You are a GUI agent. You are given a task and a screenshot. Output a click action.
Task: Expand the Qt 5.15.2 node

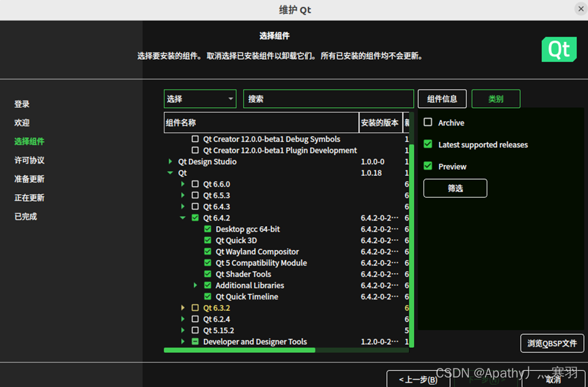coord(183,330)
